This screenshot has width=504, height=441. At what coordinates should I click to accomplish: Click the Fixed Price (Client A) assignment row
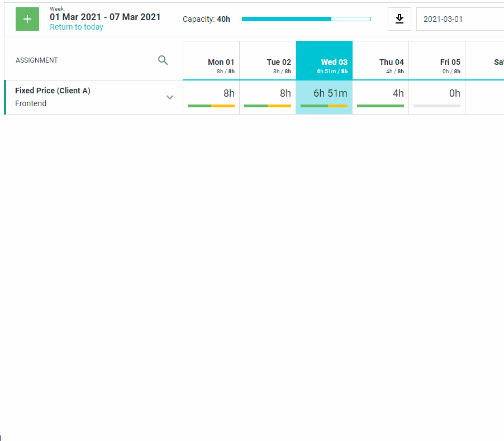pos(93,97)
